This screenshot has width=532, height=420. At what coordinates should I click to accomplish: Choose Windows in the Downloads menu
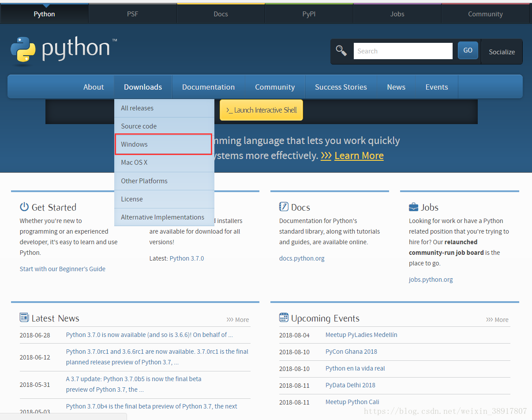(x=164, y=144)
